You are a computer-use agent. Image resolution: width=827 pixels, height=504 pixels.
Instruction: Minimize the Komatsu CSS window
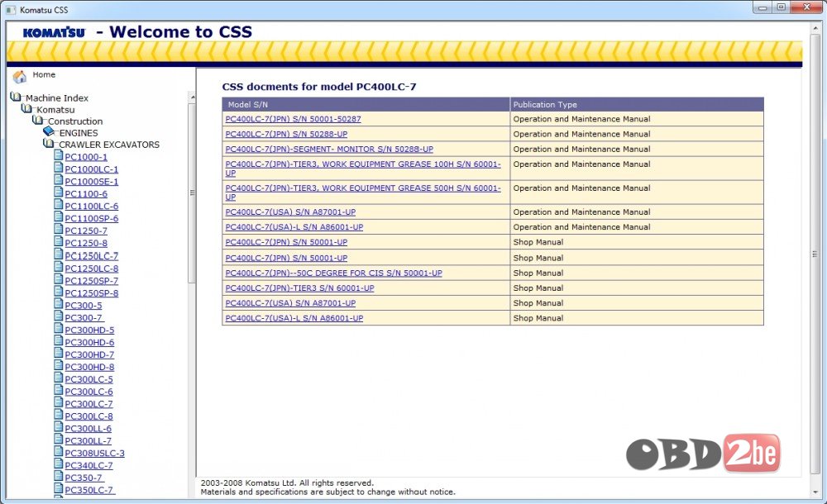pyautogui.click(x=762, y=7)
